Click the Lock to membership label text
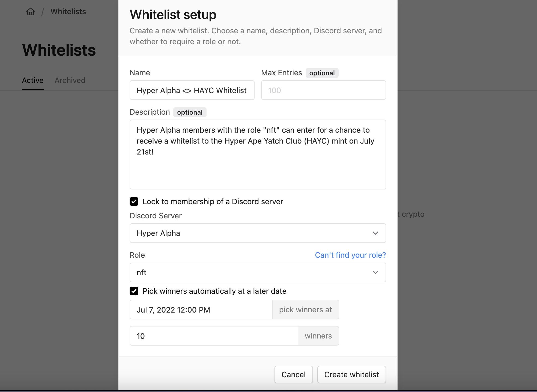 (213, 201)
